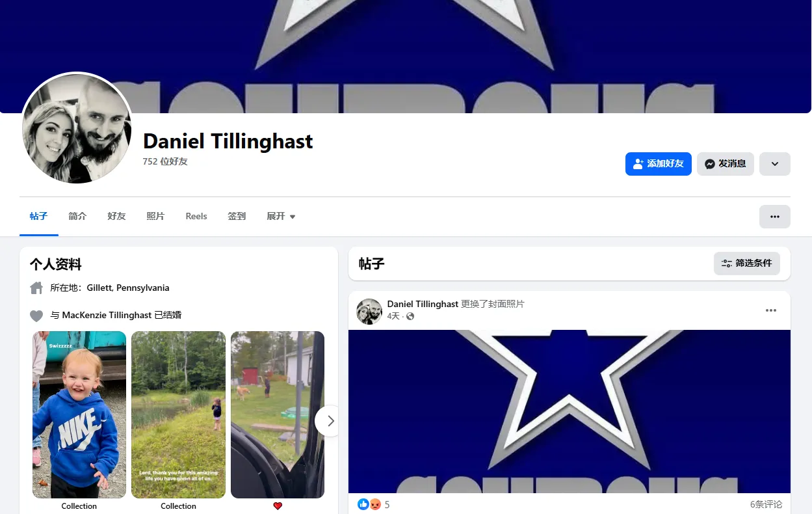Click the globe public audience icon on the post
This screenshot has width=812, height=514.
(410, 316)
